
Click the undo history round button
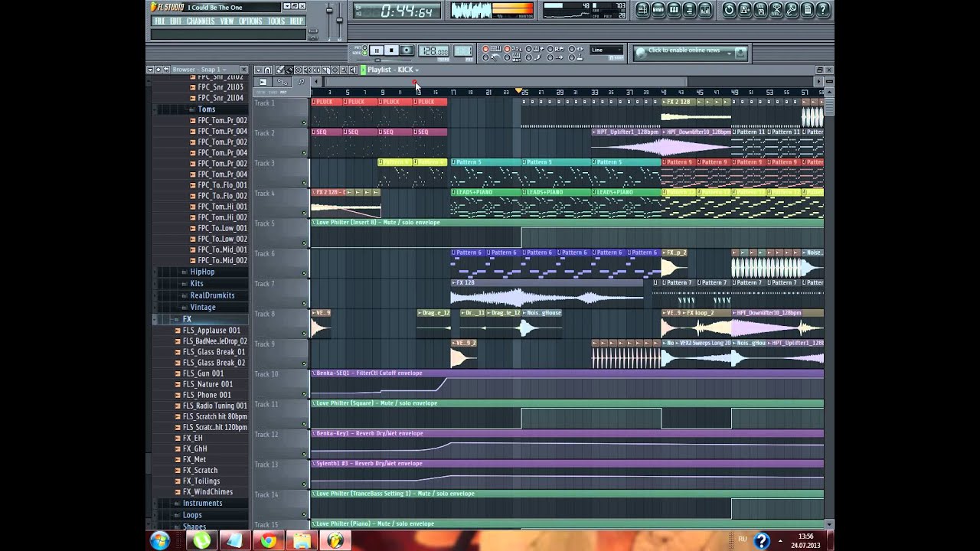pyautogui.click(x=729, y=10)
